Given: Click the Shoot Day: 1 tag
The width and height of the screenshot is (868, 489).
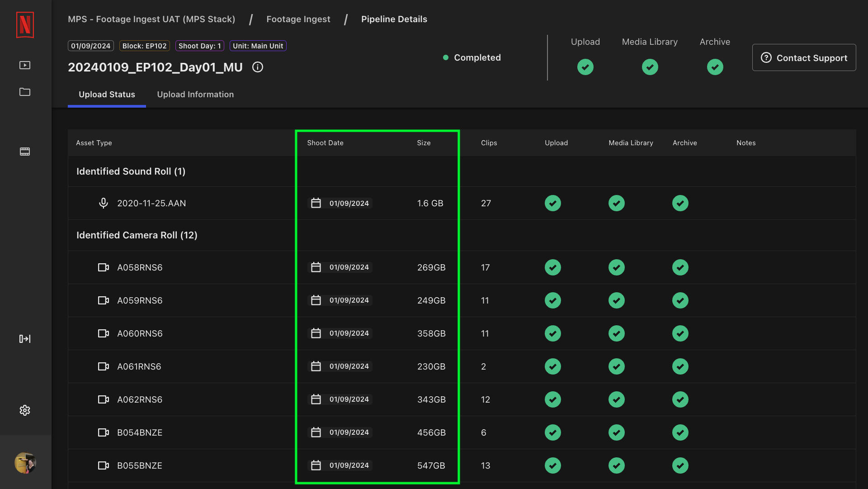Looking at the screenshot, I should point(200,46).
